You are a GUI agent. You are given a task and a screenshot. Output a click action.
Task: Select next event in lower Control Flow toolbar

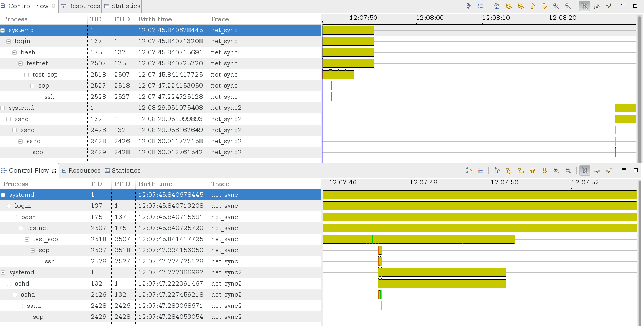click(x=521, y=171)
